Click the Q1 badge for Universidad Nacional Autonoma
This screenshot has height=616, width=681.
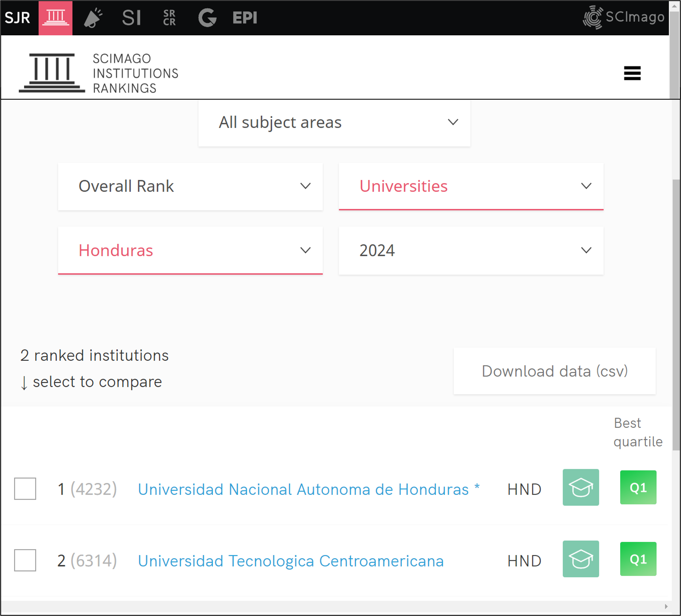[x=638, y=487]
